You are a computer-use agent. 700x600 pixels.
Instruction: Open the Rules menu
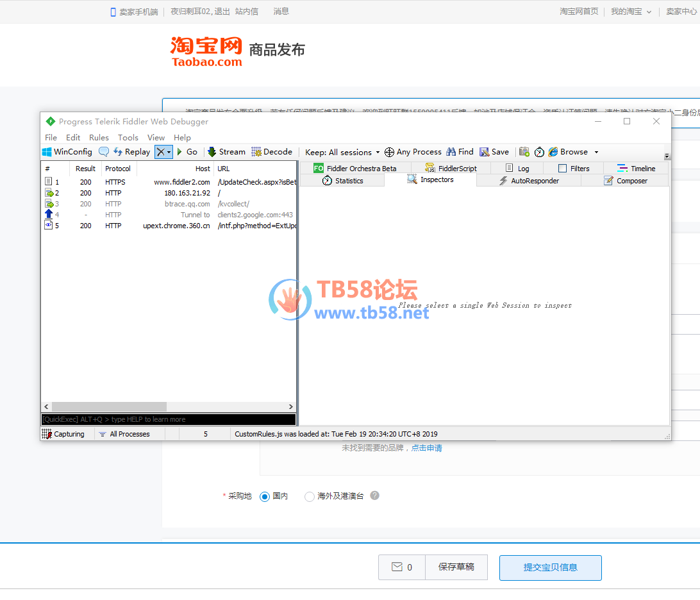pos(99,137)
